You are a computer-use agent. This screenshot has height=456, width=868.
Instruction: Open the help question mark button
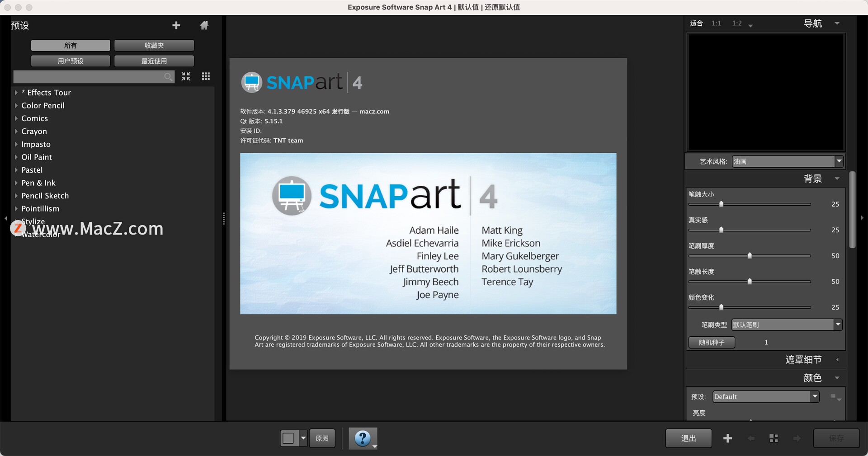(363, 438)
